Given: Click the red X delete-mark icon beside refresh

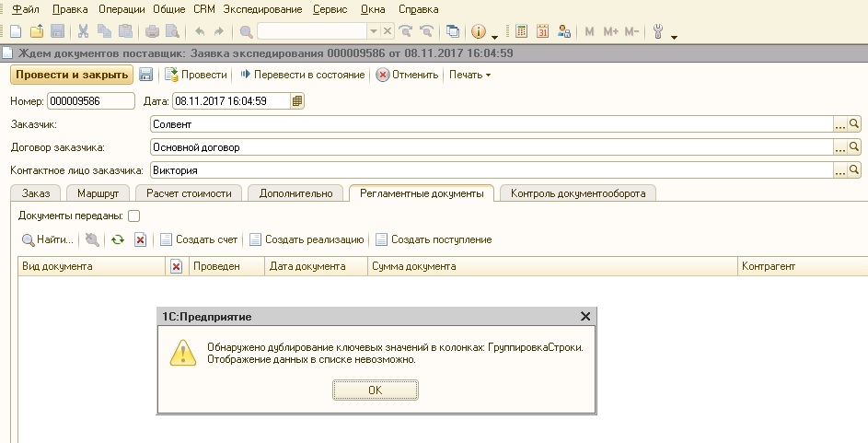Looking at the screenshot, I should tap(141, 239).
